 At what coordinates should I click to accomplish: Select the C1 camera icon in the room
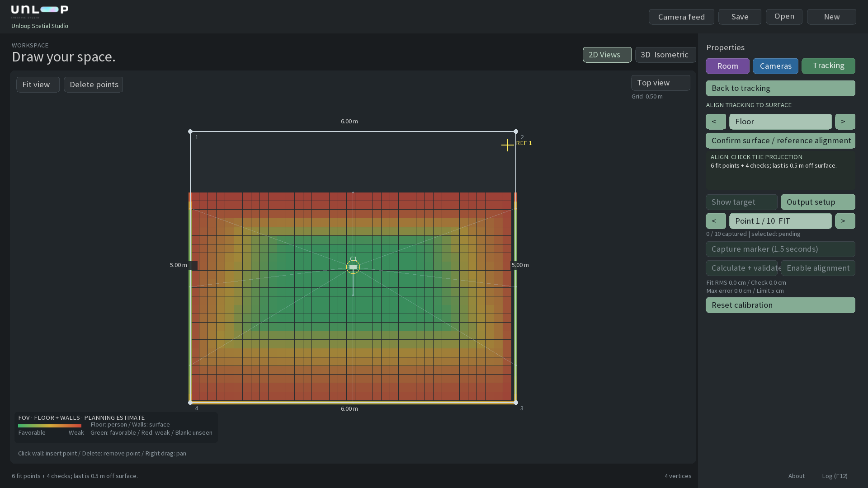coord(353,267)
